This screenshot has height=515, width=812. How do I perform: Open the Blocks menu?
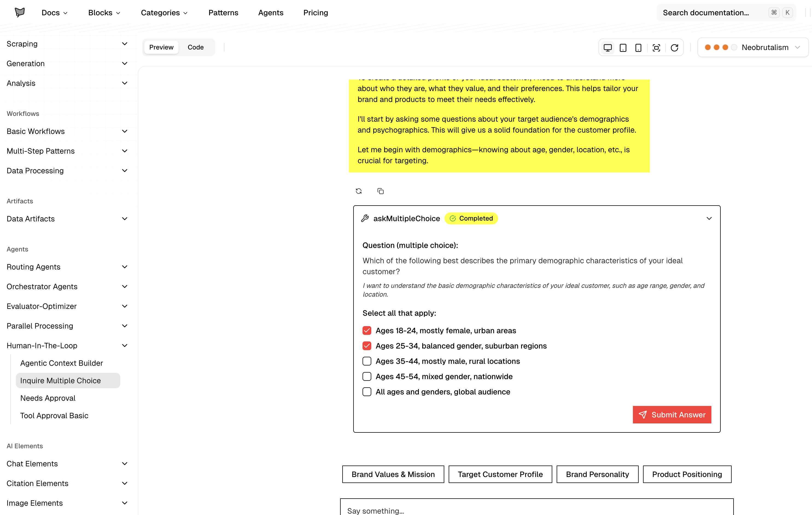[104, 13]
